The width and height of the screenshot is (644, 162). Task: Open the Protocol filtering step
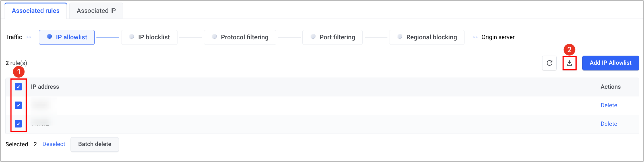pos(240,37)
